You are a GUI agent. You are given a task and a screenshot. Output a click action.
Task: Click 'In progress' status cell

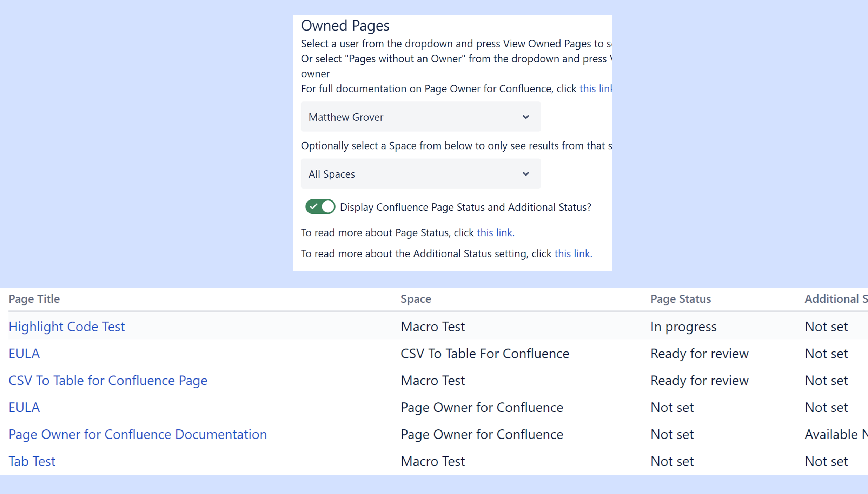683,327
